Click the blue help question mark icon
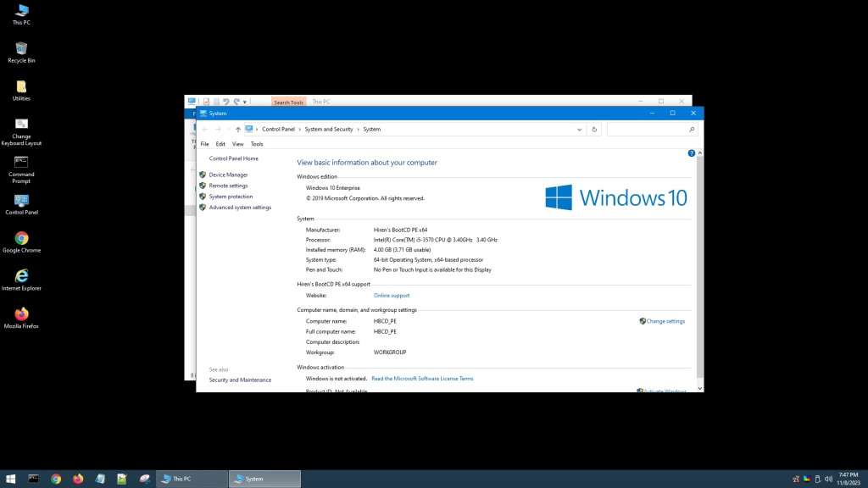Viewport: 868px width, 488px height. pos(692,153)
